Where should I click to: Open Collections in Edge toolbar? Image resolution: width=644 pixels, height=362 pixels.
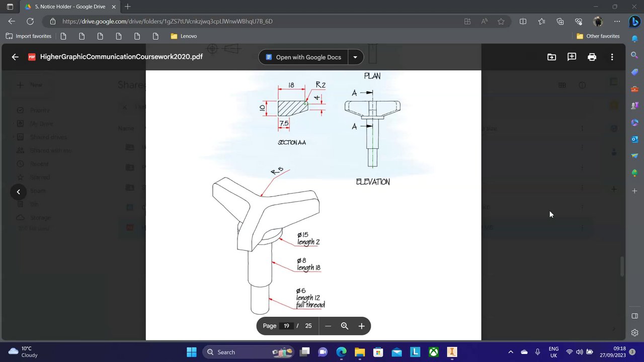[x=560, y=21]
